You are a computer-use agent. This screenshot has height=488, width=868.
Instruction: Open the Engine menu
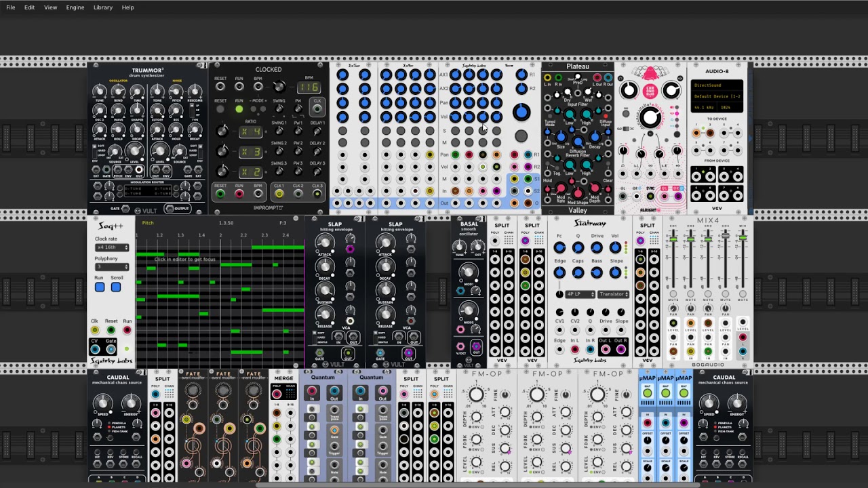click(x=75, y=7)
